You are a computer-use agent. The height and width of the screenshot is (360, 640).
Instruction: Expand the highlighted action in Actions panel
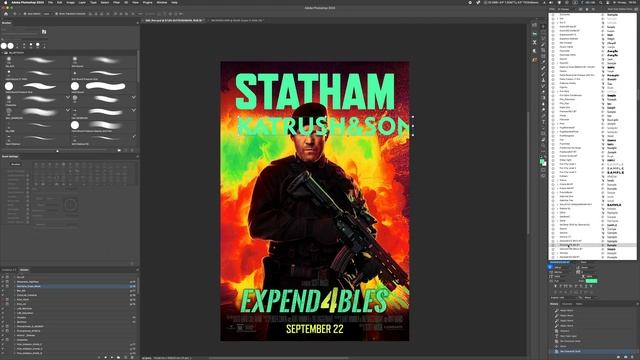(x=15, y=286)
